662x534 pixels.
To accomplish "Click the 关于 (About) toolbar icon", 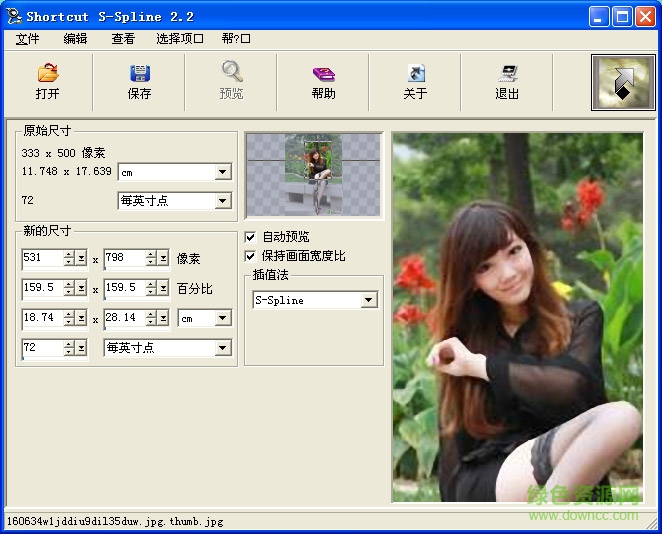I will [415, 74].
